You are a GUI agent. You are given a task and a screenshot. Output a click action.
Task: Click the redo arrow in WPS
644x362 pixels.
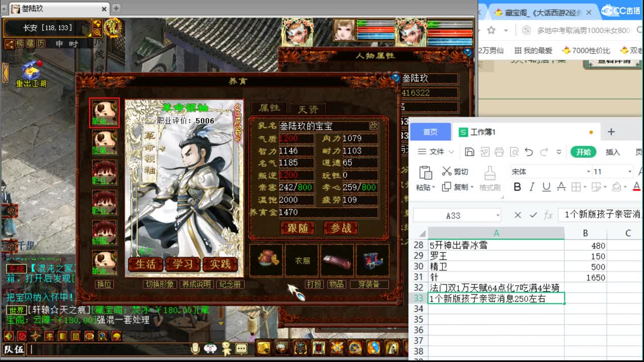coord(544,152)
